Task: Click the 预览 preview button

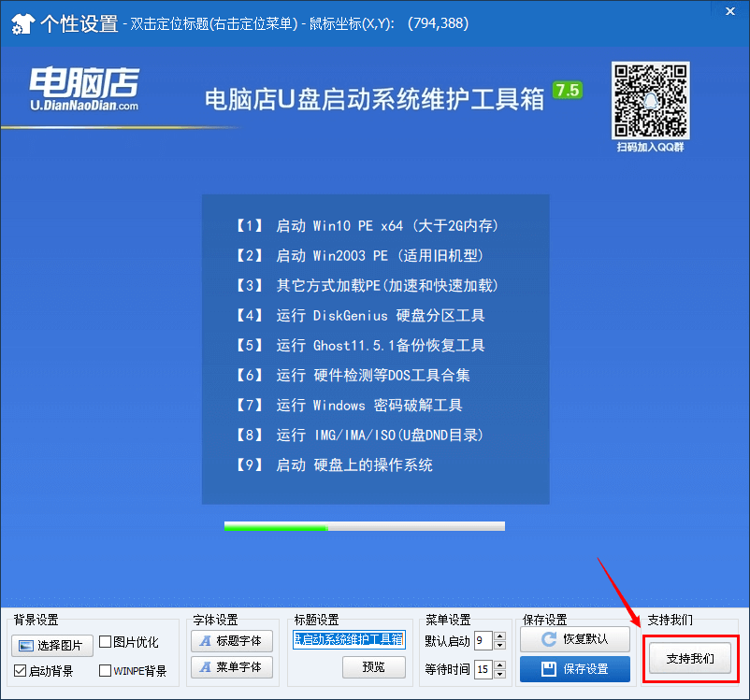Action: (x=373, y=667)
